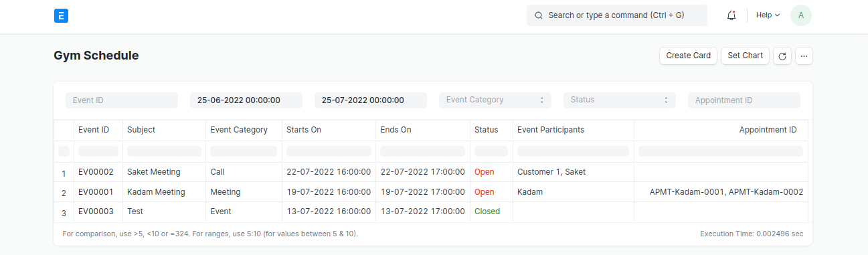The height and width of the screenshot is (255, 868).
Task: Click the 25-07-2022 end date field
Action: [371, 100]
